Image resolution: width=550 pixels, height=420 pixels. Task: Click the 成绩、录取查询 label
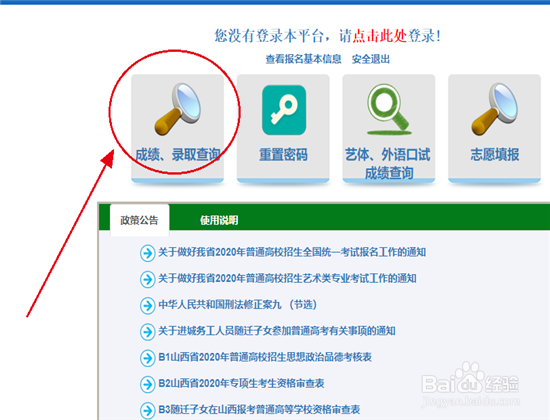pyautogui.click(x=178, y=154)
